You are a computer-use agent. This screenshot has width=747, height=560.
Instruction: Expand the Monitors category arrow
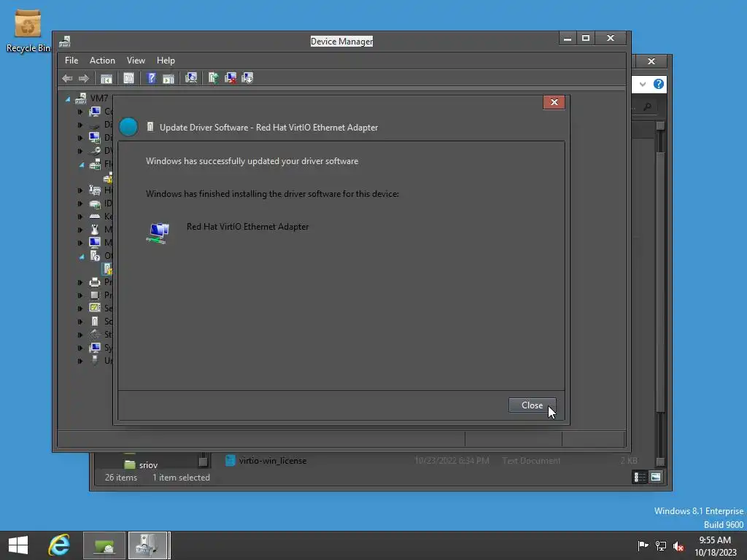point(80,243)
